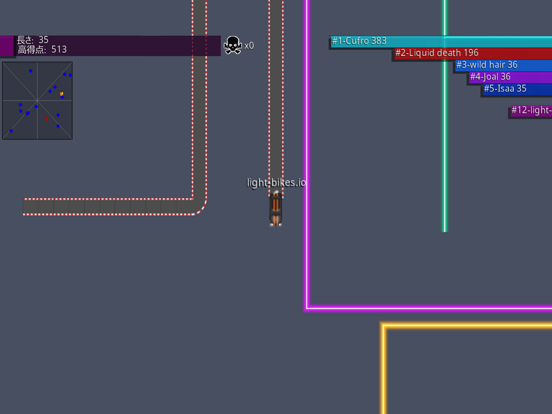Select the #2-Liquid death 196 leaderboard entry
The height and width of the screenshot is (414, 552).
coord(473,53)
